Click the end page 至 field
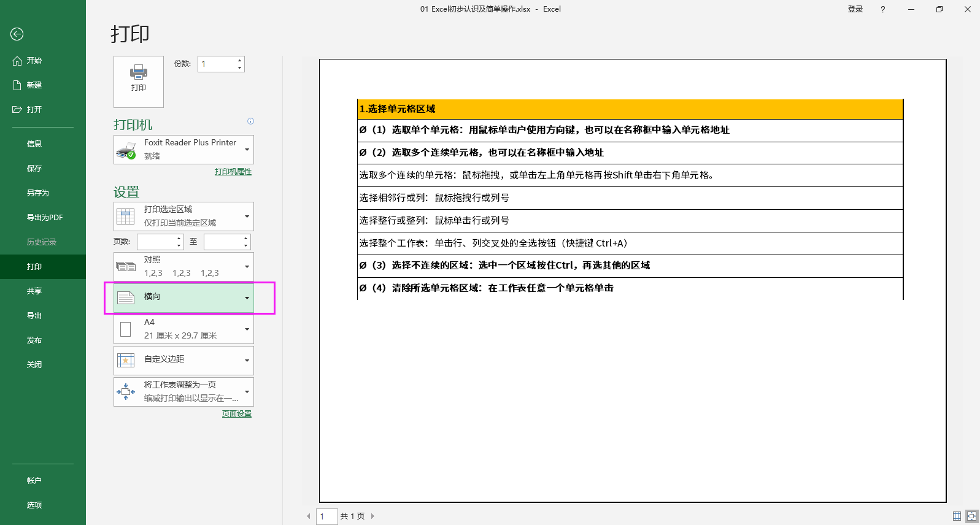Viewport: 980px width, 525px height. click(x=223, y=242)
